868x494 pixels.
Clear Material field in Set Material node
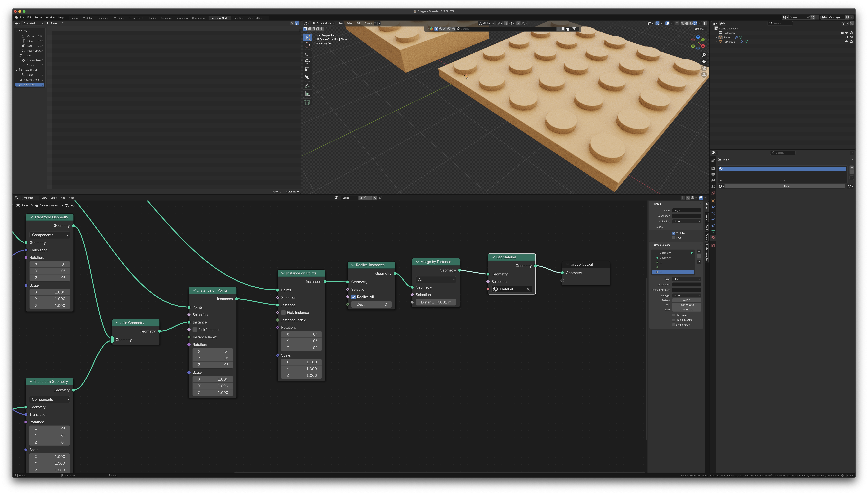coord(528,289)
